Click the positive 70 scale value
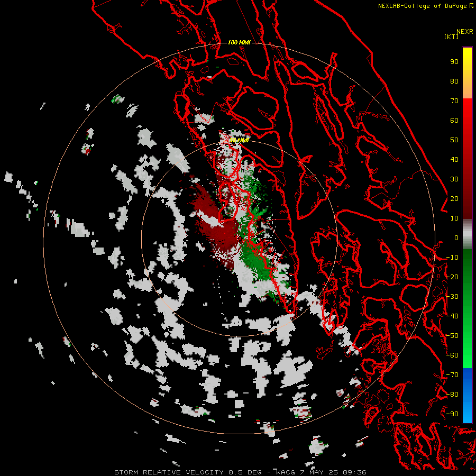 click(x=454, y=101)
